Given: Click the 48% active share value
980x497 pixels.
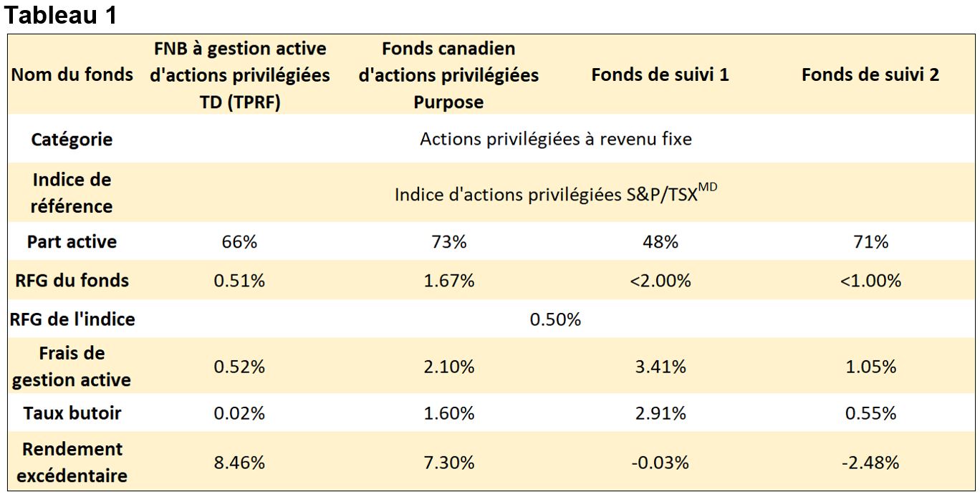Looking at the screenshot, I should tap(660, 242).
